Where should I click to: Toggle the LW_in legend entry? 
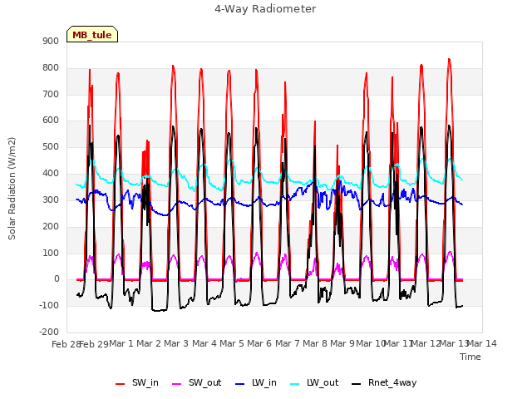pos(256,382)
